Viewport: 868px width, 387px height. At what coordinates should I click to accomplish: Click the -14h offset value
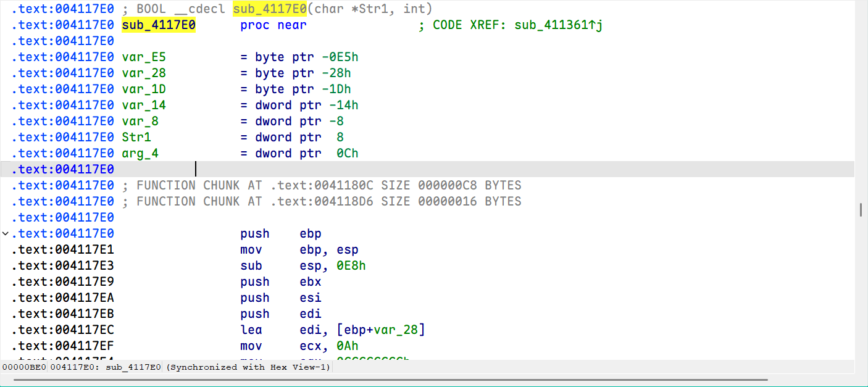pyautogui.click(x=344, y=106)
